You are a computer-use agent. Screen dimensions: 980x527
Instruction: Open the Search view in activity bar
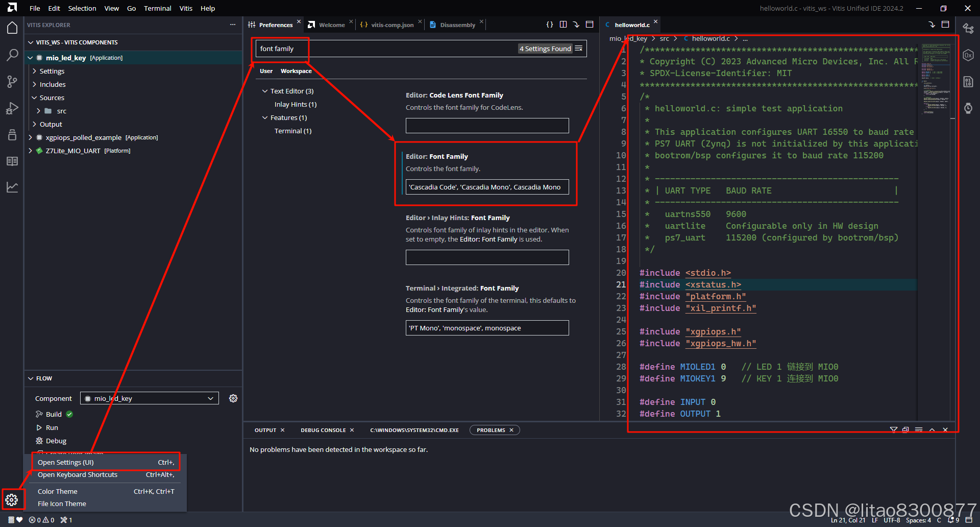pos(12,55)
